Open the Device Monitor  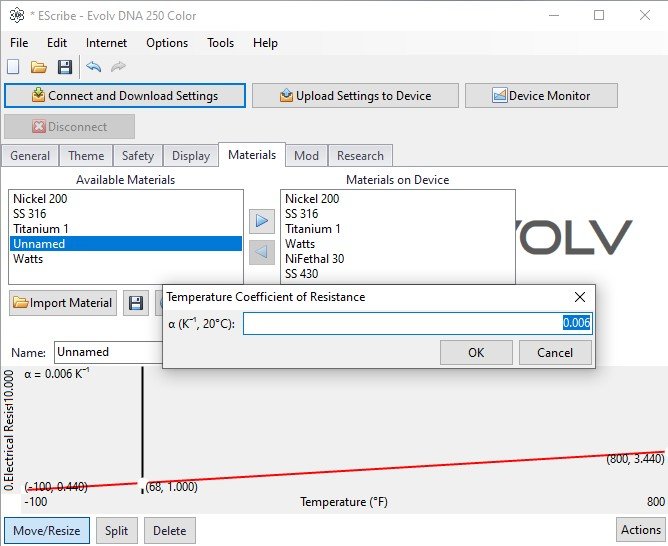541,96
